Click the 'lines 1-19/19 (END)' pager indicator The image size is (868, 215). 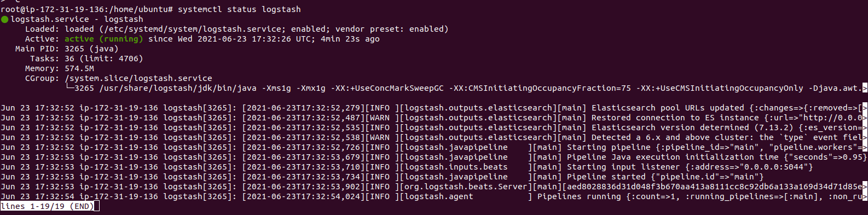[x=47, y=206]
